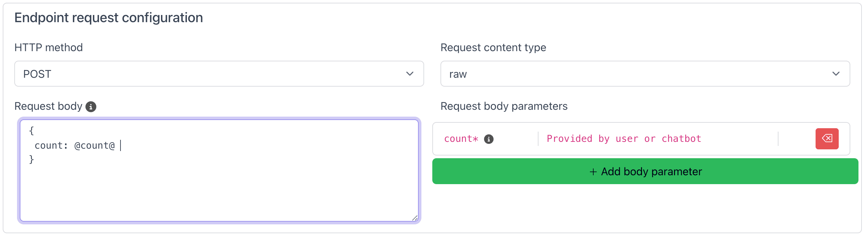Delete the count parameter with red button

pos(826,138)
